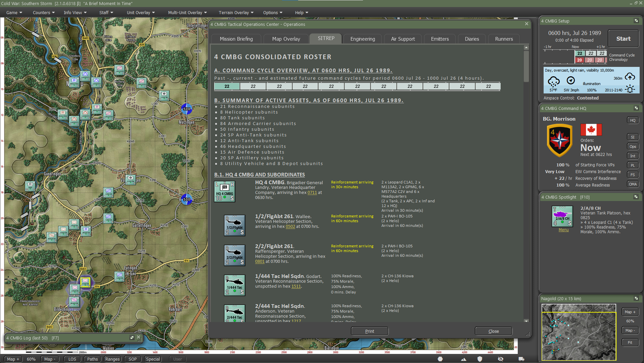The width and height of the screenshot is (644, 363).
Task: Select the HQ 4 CMBG unit counter in roster
Action: click(x=225, y=192)
